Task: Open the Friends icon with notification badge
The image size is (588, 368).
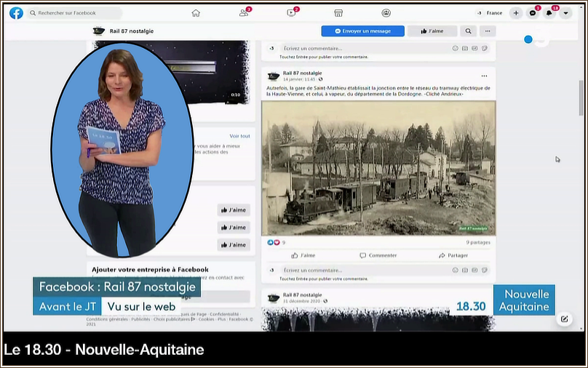Action: coord(244,12)
